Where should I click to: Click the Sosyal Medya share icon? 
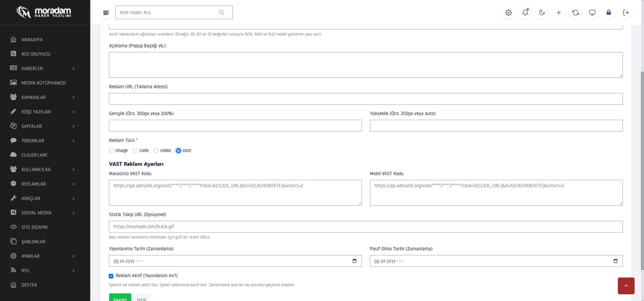click(x=13, y=213)
